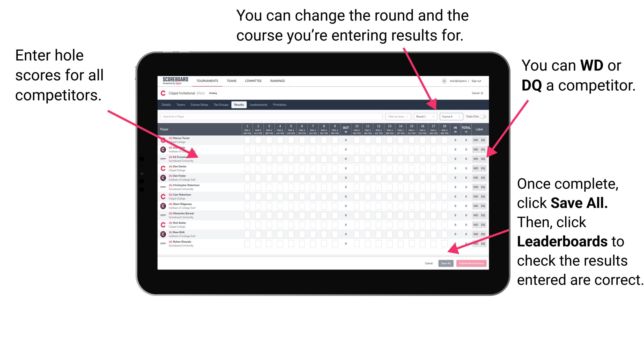644x346 pixels.
Task: Click the Cancel button to discard changes
Action: [428, 263]
